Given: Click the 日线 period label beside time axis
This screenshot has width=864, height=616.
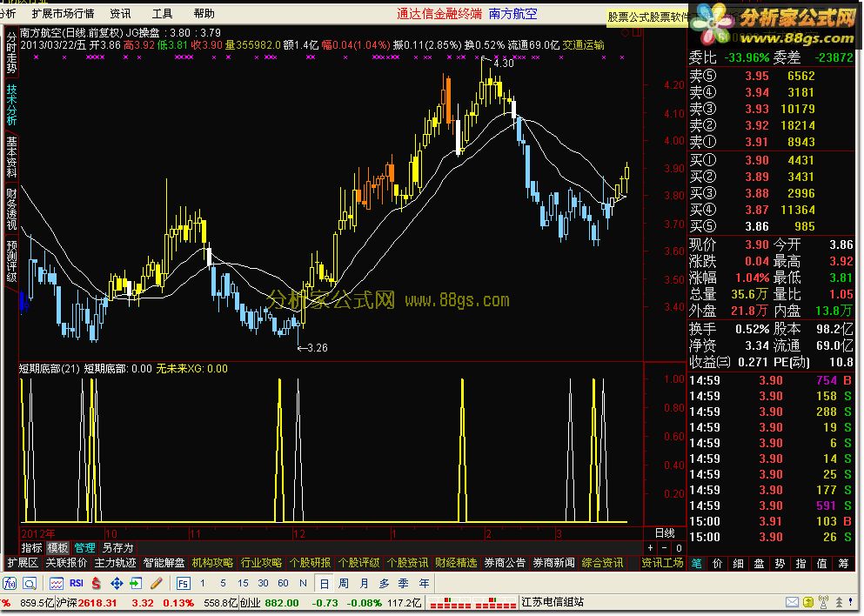Looking at the screenshot, I should [x=665, y=532].
